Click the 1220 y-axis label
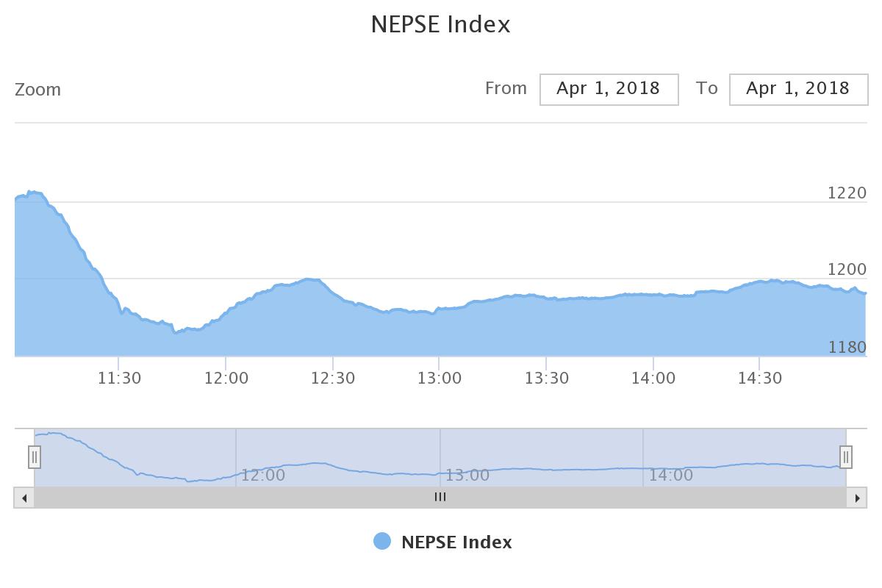Image resolution: width=882 pixels, height=588 pixels. point(847,193)
